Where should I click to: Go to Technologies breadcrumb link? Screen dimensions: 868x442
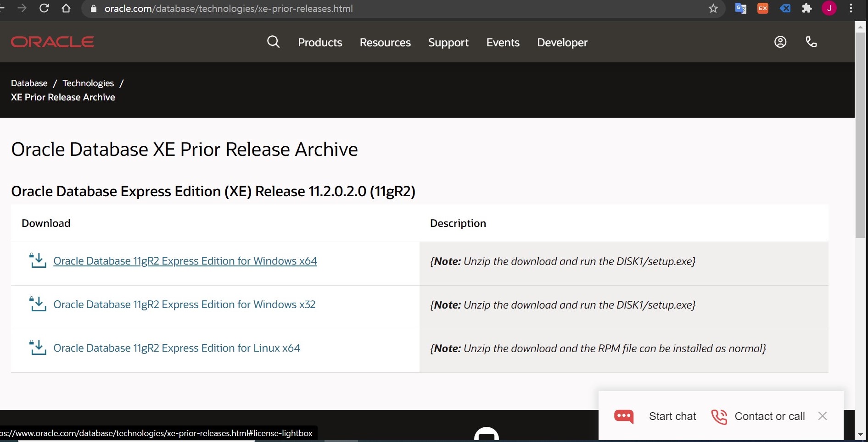tap(88, 83)
